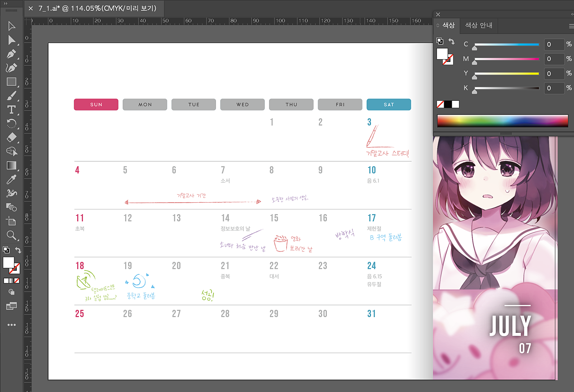Select the Gradient tool
574x392 pixels.
point(11,165)
